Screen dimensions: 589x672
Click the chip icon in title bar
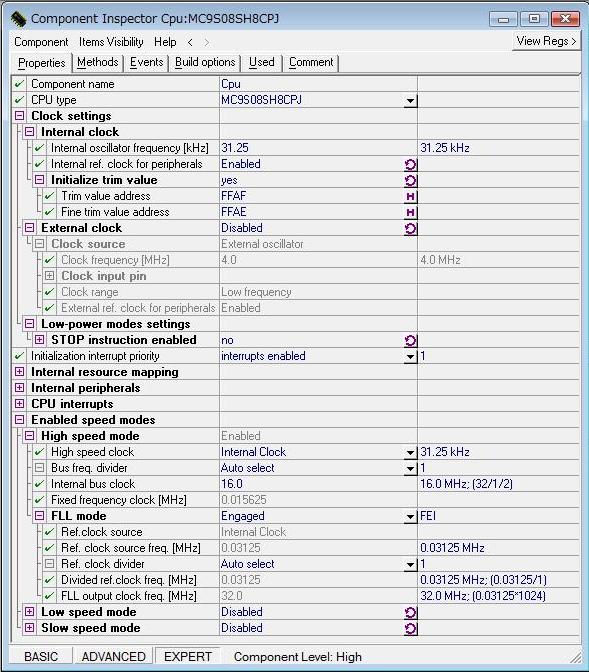(x=18, y=18)
